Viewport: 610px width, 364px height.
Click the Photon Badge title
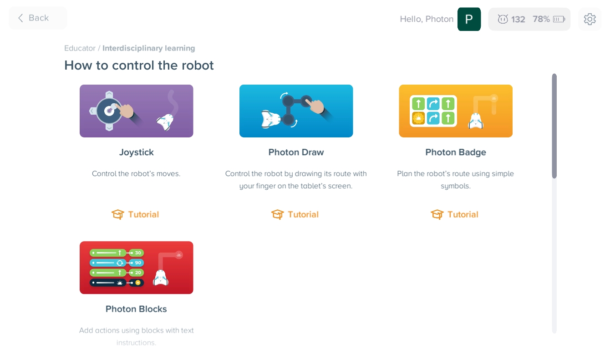[456, 152]
